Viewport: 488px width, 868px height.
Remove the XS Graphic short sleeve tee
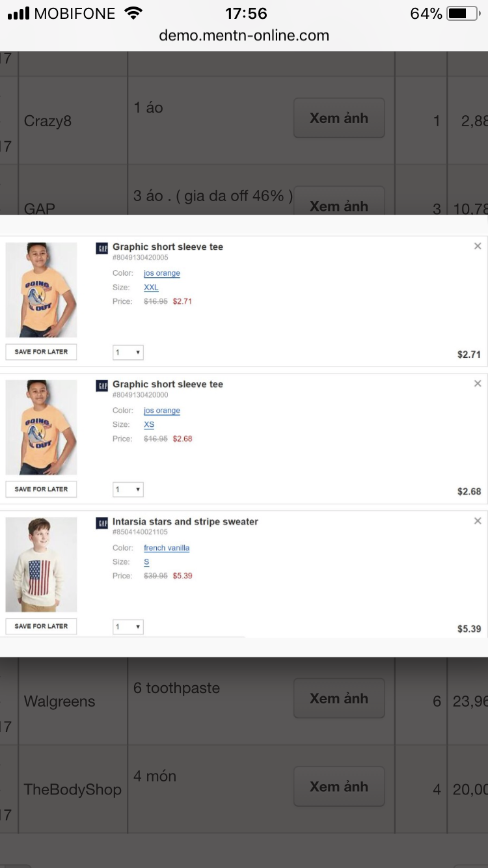tap(478, 383)
